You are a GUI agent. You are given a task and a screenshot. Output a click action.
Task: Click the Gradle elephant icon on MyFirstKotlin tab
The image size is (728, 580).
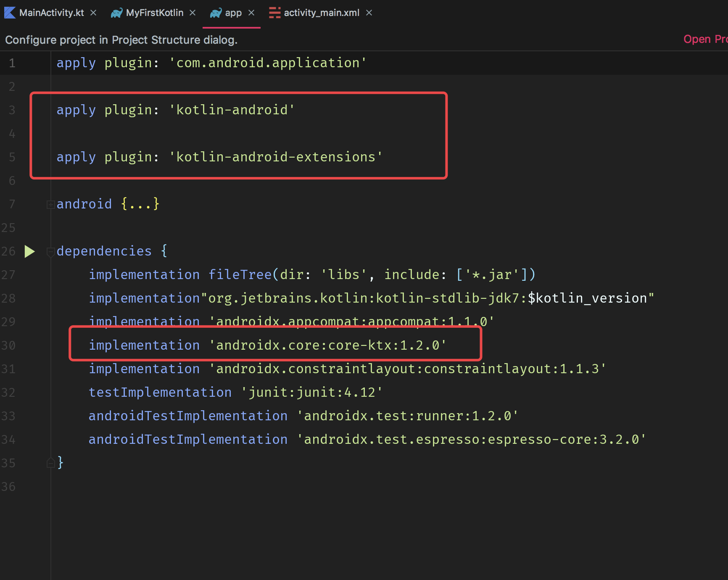click(116, 13)
